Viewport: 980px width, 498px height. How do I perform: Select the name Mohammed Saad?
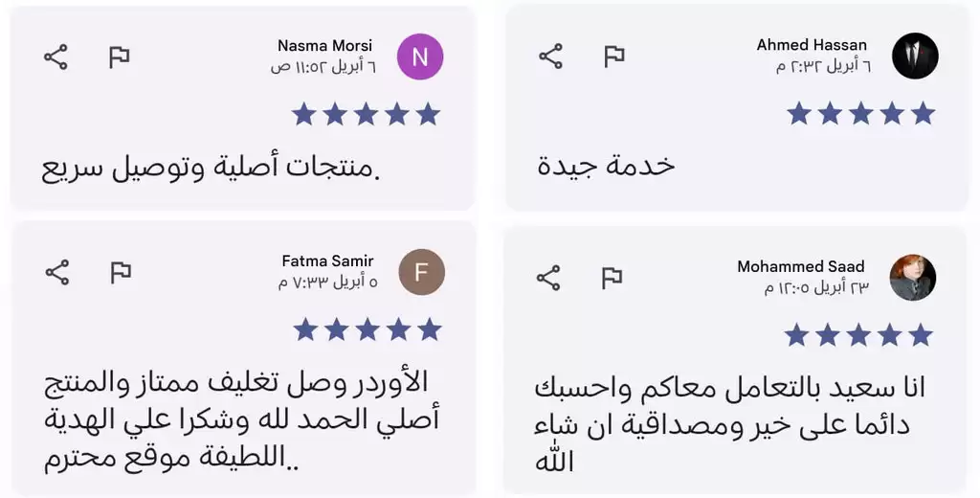(800, 267)
